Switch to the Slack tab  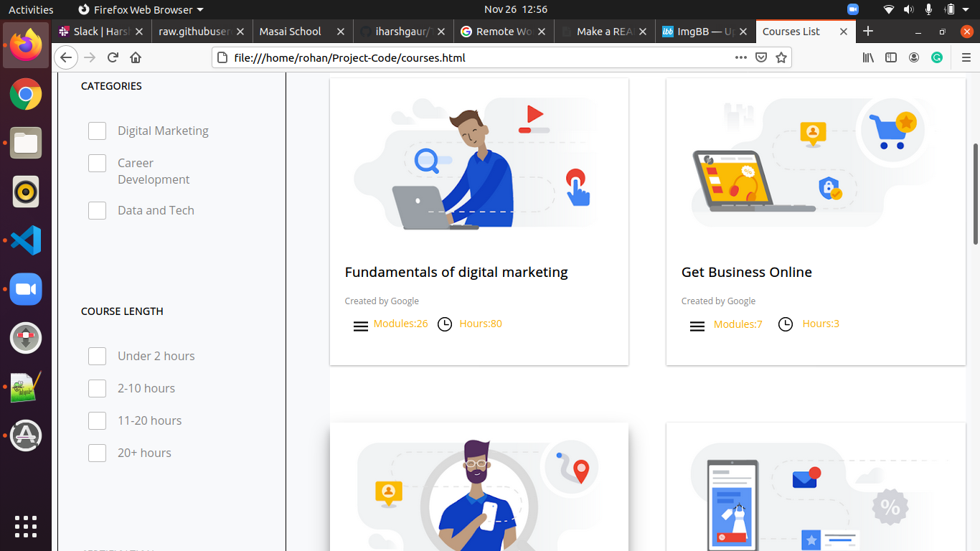102,32
